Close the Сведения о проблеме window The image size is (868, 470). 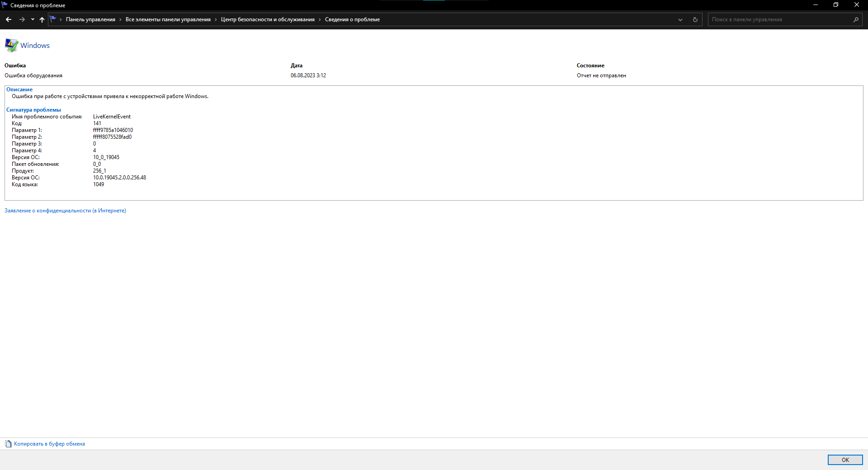click(x=857, y=5)
